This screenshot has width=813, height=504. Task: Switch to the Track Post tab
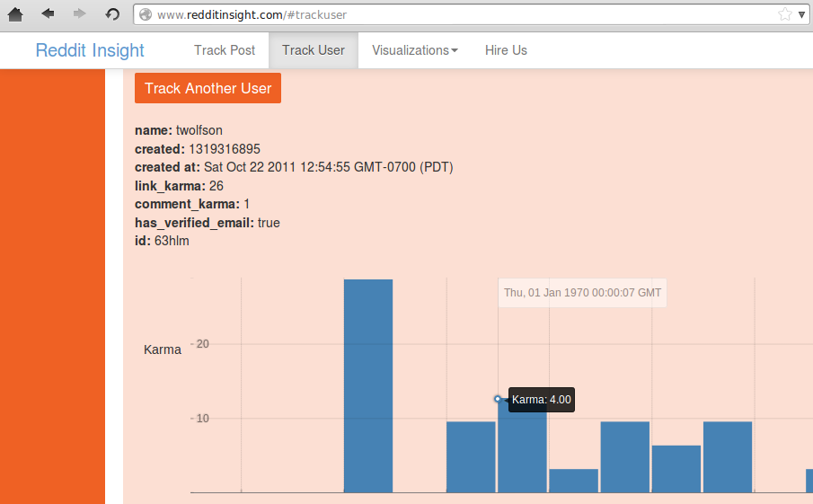225,50
